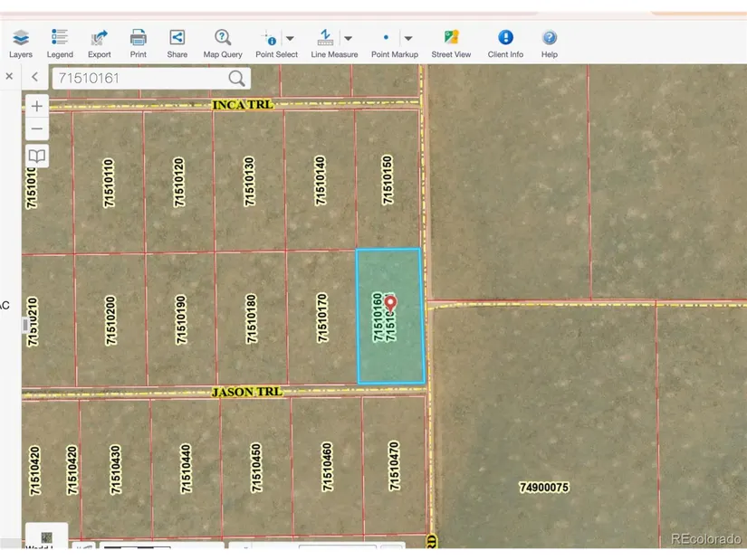Expand the Line Measure dropdown arrow

(348, 38)
